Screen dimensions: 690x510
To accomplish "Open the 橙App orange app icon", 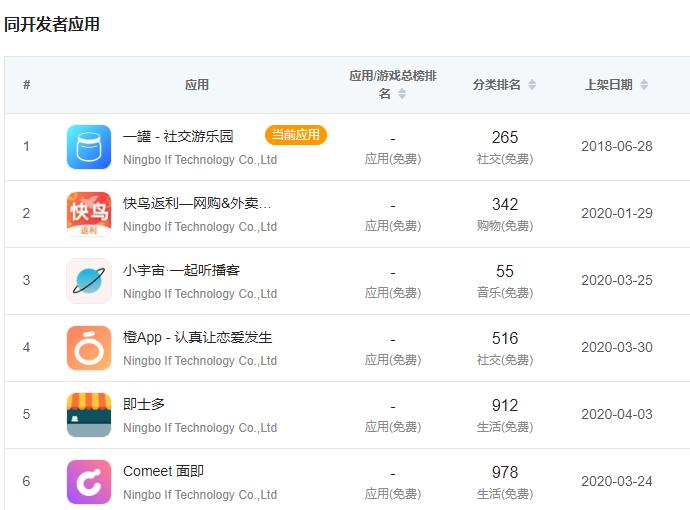I will (x=89, y=348).
